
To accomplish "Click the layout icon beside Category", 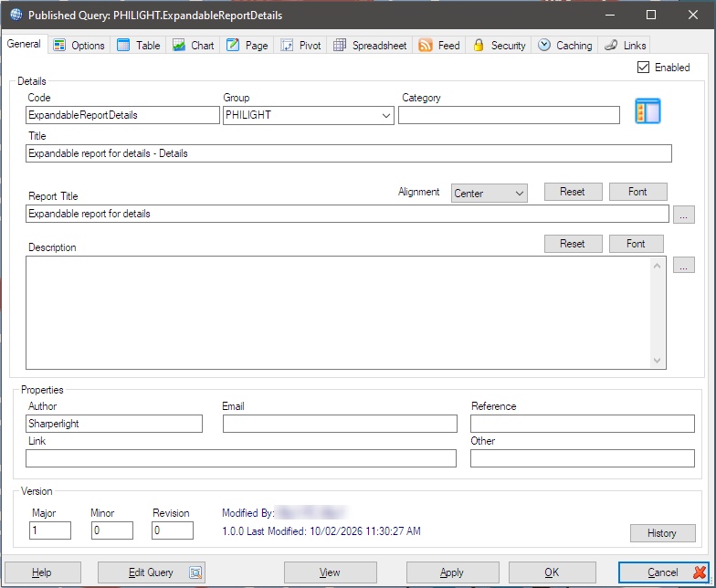I will 648,111.
